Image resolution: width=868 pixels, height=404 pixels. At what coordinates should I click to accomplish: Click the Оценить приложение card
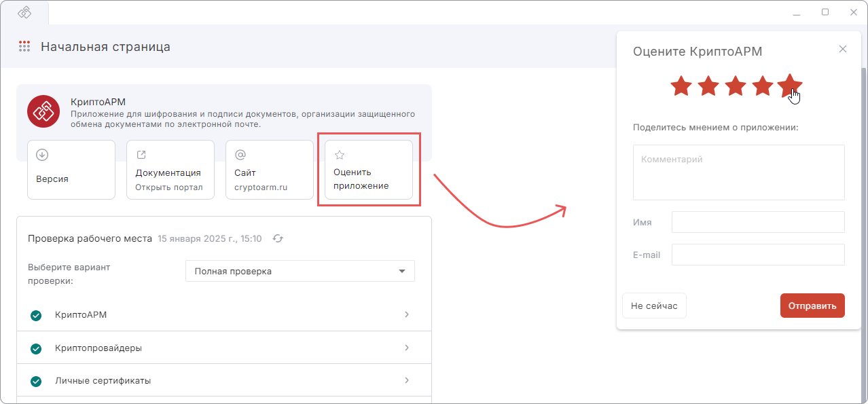click(369, 170)
